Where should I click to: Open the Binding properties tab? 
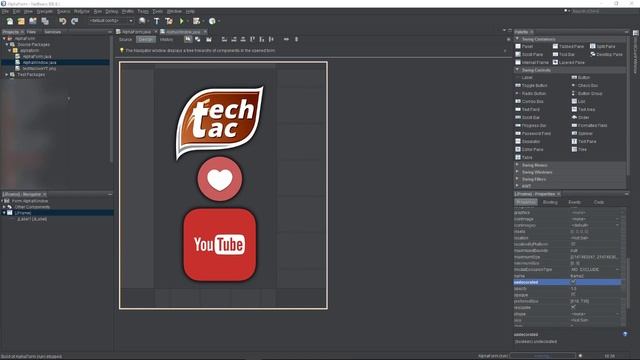(x=550, y=202)
